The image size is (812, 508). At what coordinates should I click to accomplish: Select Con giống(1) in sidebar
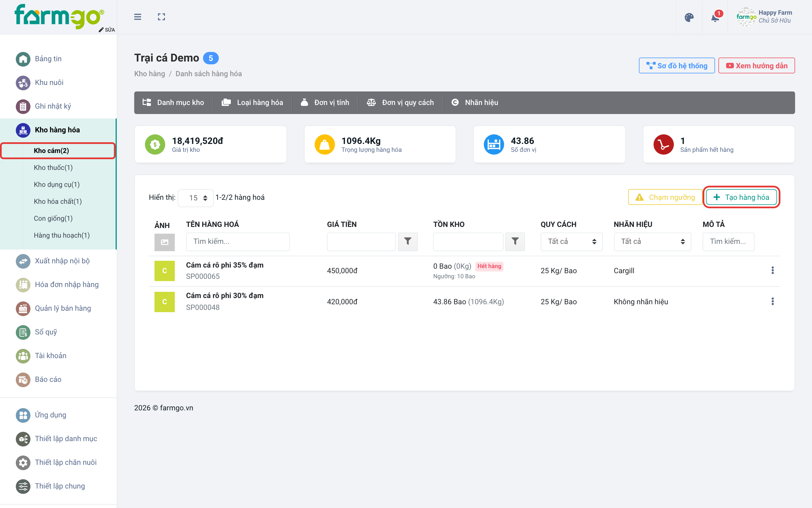click(x=53, y=218)
